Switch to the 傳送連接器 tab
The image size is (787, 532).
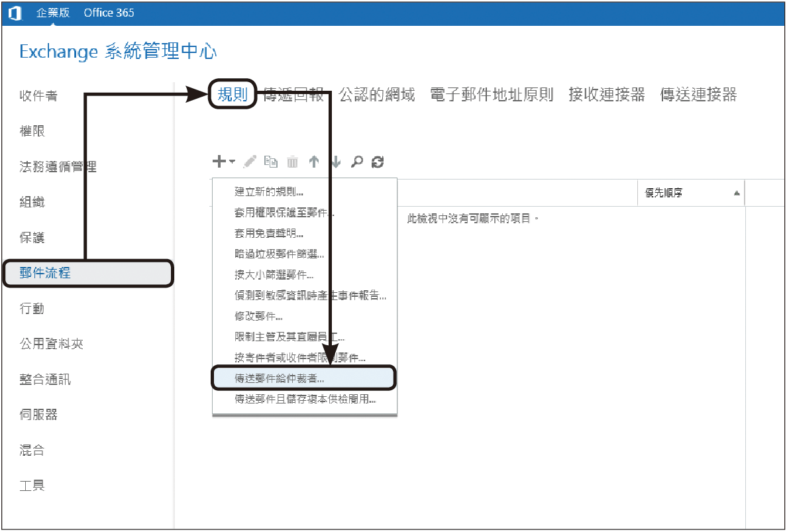(699, 94)
